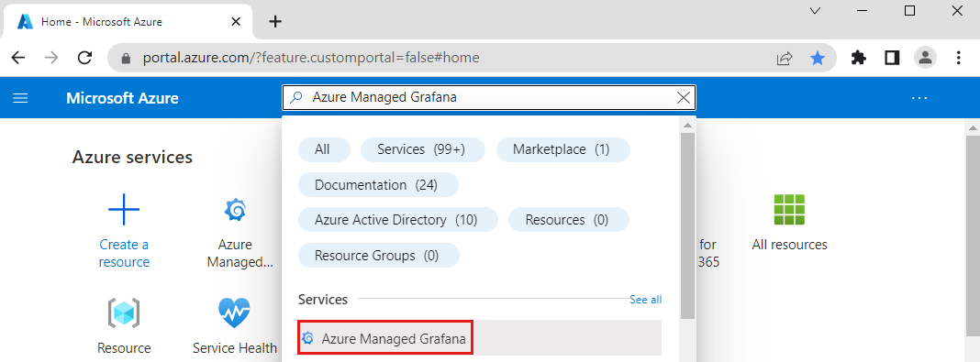Filter results by Documentation (24)

(377, 185)
